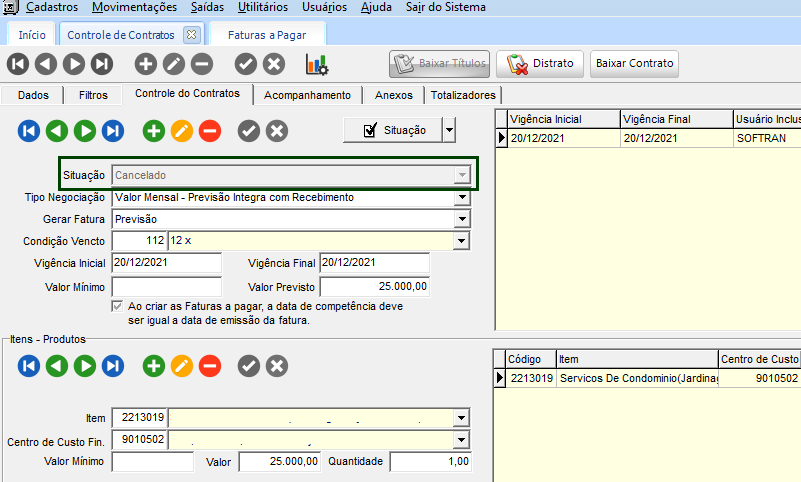The image size is (801, 482).
Task: Click the Distrato button
Action: 540,64
